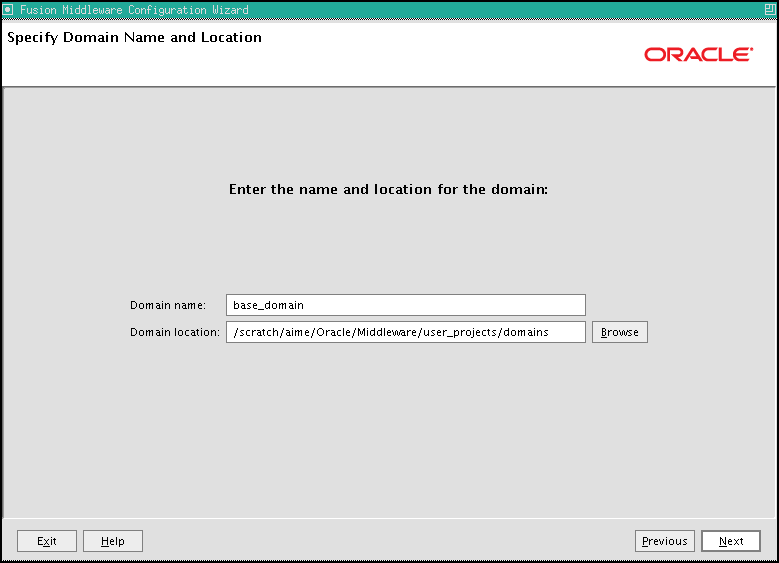Exit the Configuration Wizard
Screen dimensions: 779x563
[x=47, y=541]
